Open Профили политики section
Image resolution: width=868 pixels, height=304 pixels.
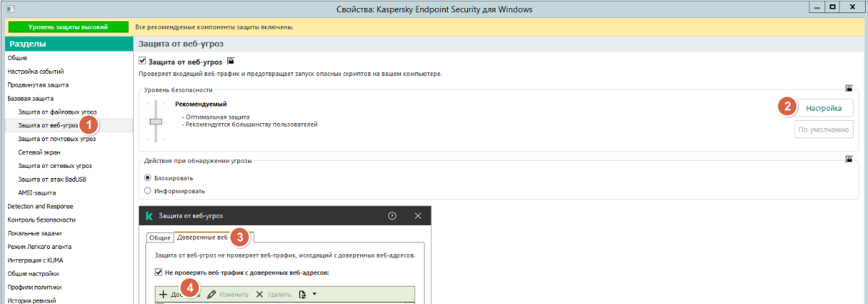(35, 287)
